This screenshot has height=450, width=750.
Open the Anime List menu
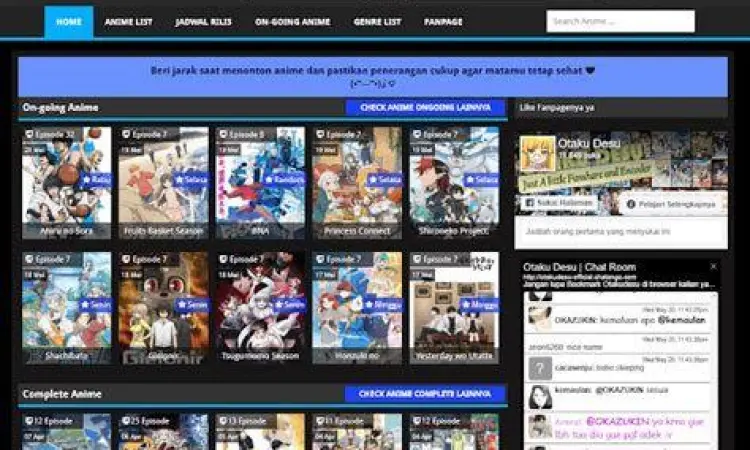tap(129, 21)
